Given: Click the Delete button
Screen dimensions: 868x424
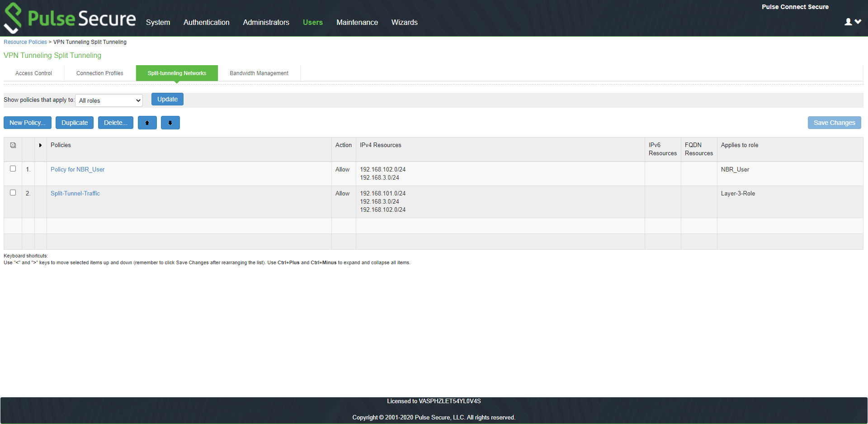Looking at the screenshot, I should (116, 123).
